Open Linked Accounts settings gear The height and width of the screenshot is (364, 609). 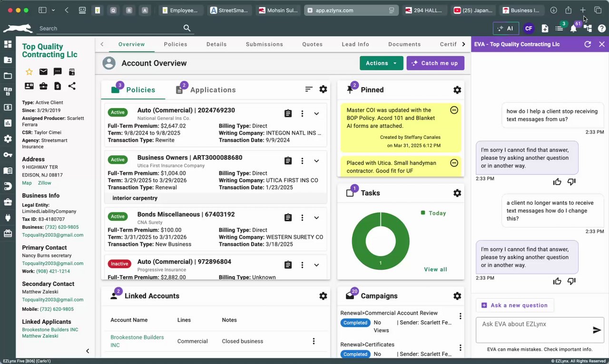tap(323, 296)
